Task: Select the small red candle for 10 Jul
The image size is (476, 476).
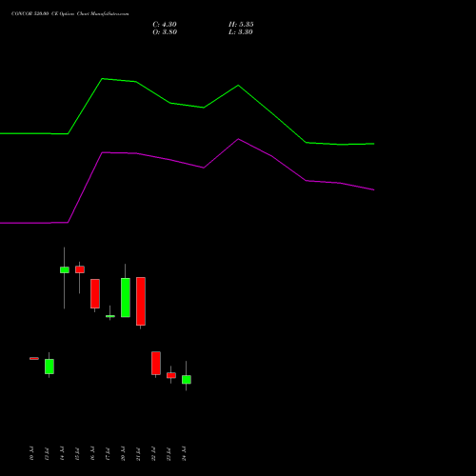Action: [34, 359]
